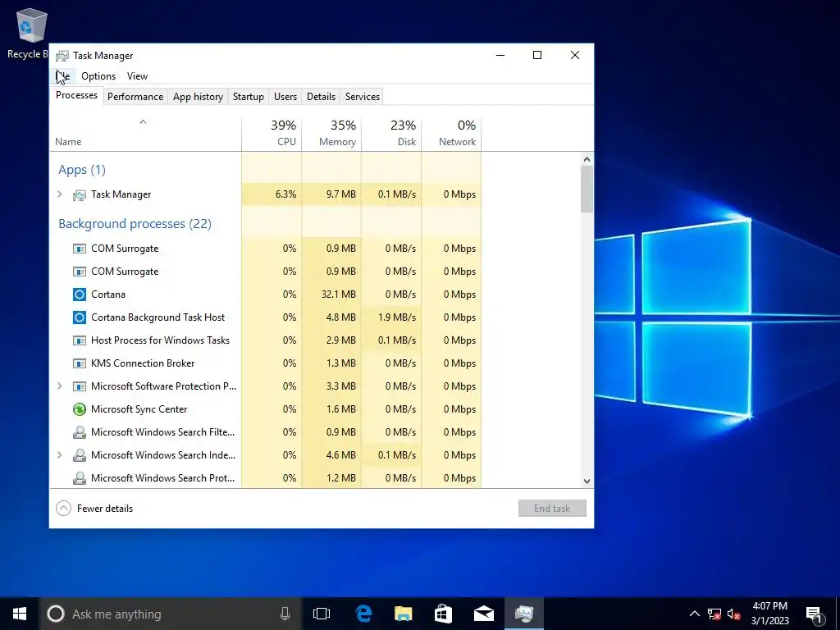Click the microphone icon in search box
Viewport: 840px width, 630px height.
point(285,614)
